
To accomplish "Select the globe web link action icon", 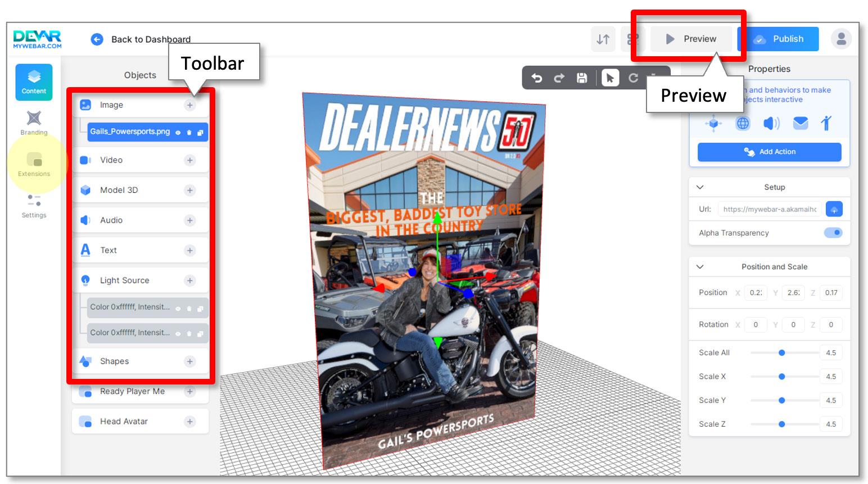I will tap(743, 123).
